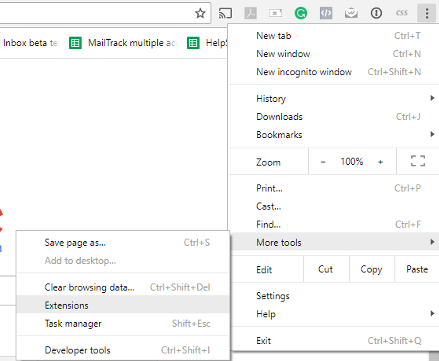Screen dimensions: 439x361
Task: Open the code brackets extension icon
Action: (x=326, y=13)
